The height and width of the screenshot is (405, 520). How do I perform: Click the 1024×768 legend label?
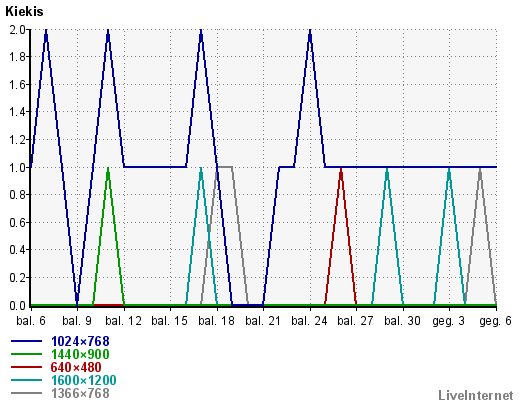[80, 341]
